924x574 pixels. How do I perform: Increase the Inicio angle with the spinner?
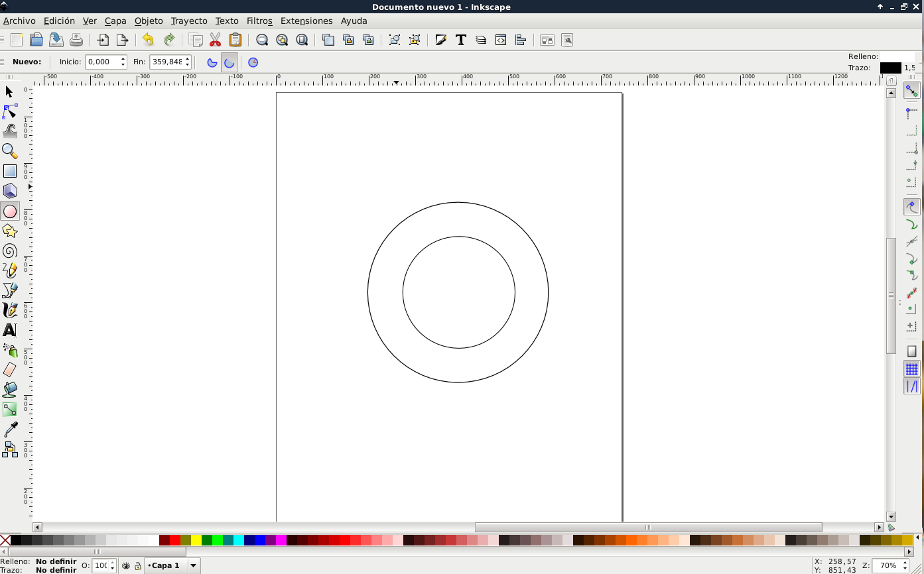click(x=123, y=59)
